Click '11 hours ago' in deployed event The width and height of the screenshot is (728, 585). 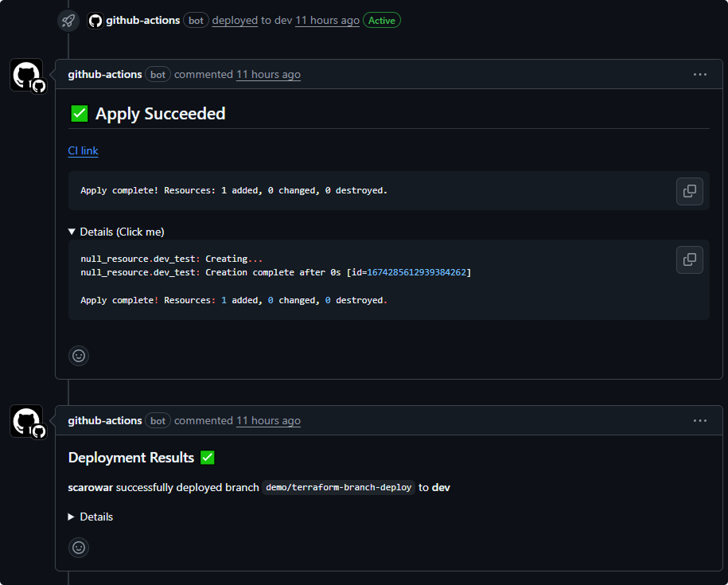327,21
